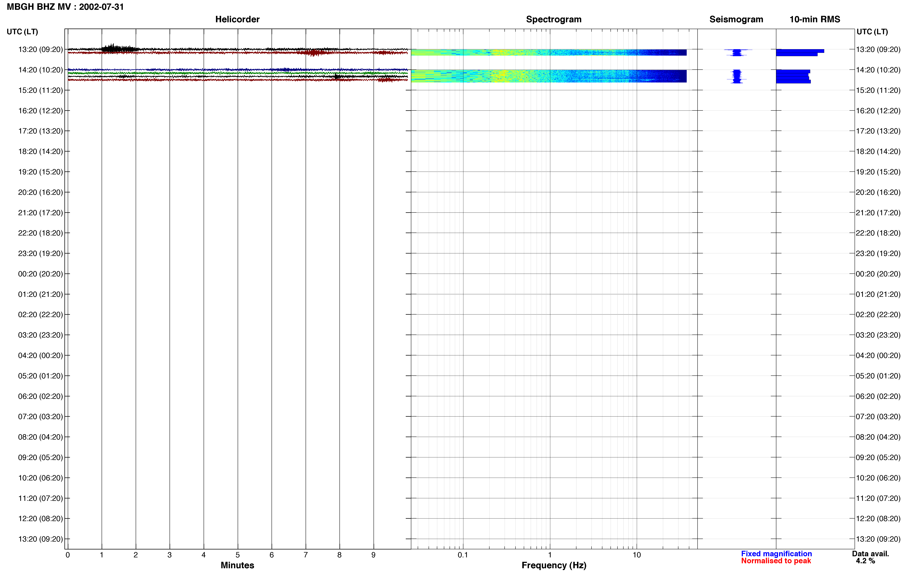The width and height of the screenshot is (924, 578).
Task: Click right-axis time label 19:20 (15:20)
Action: [x=878, y=172]
